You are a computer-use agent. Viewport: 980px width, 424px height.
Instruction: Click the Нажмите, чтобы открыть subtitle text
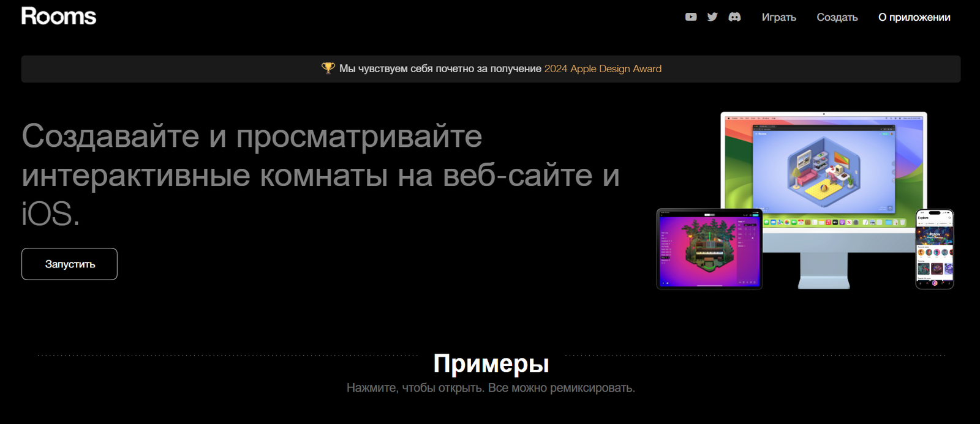[x=491, y=388]
